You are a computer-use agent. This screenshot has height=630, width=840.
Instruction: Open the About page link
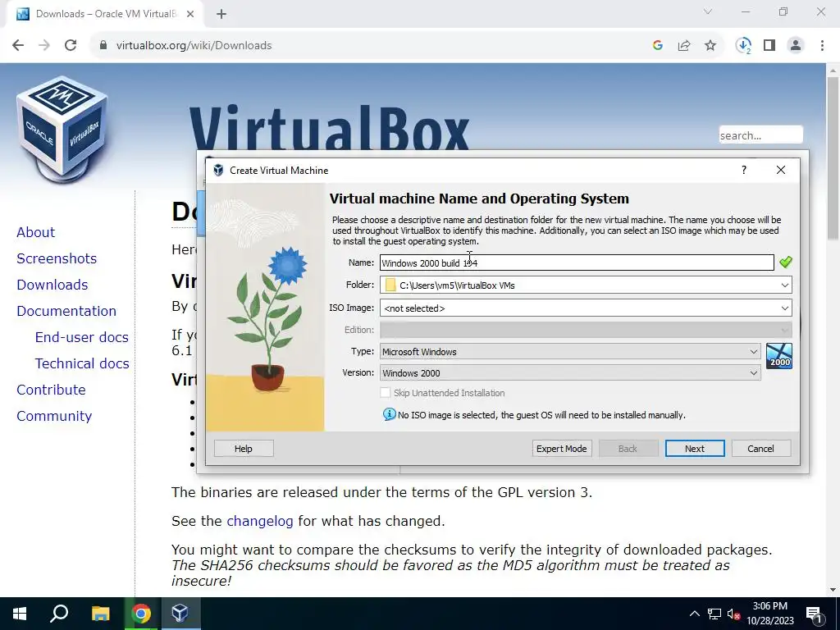pos(36,232)
